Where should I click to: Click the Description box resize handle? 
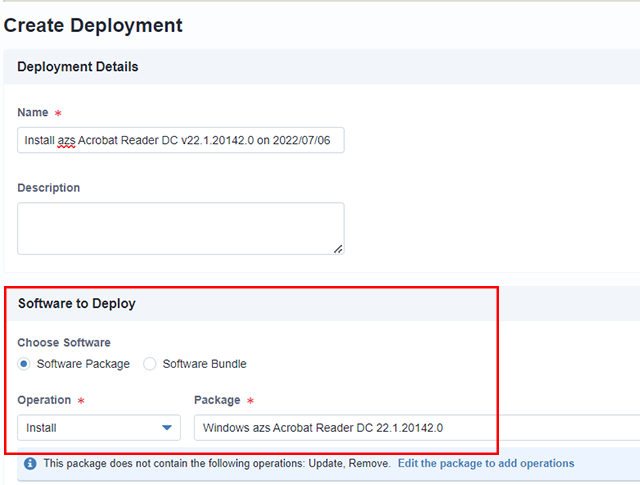338,248
